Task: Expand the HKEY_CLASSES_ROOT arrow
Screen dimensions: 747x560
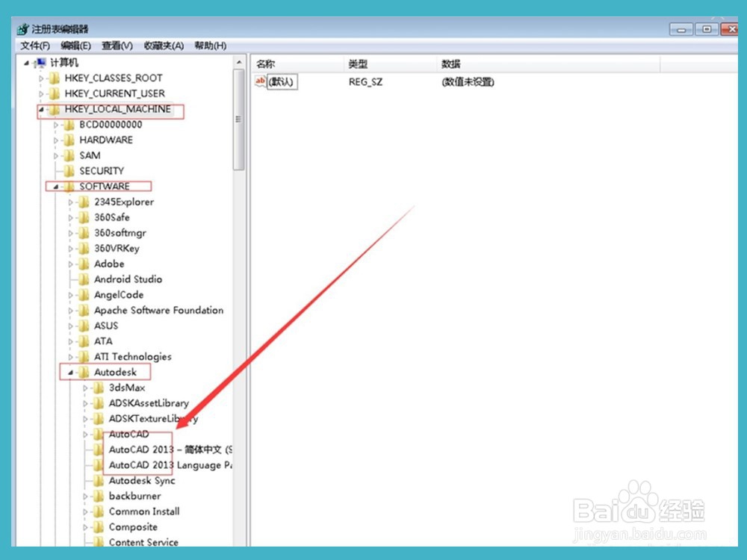Action: click(41, 78)
